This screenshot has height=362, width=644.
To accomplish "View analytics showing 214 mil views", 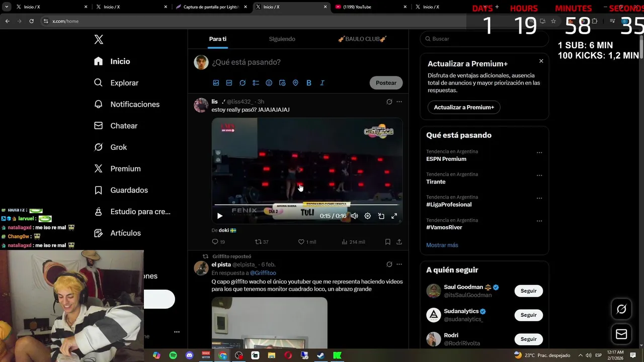I will (x=353, y=242).
